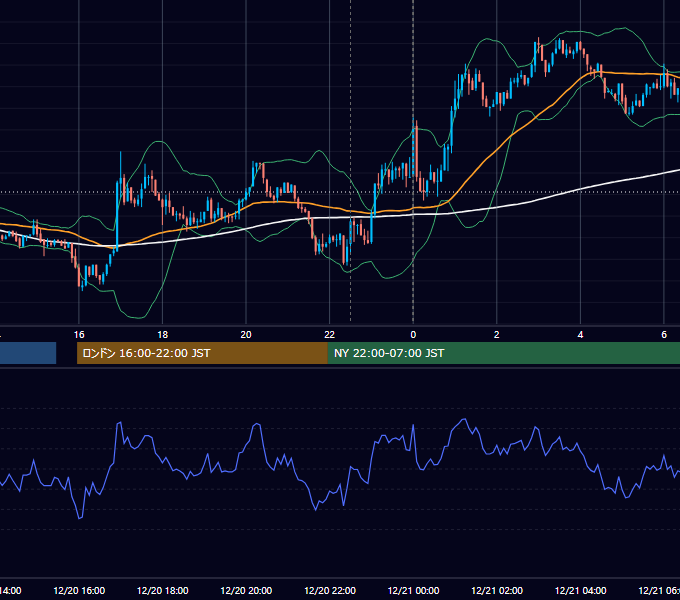The height and width of the screenshot is (600, 680).
Task: Click the hour label 20 on upper axis
Action: [246, 335]
